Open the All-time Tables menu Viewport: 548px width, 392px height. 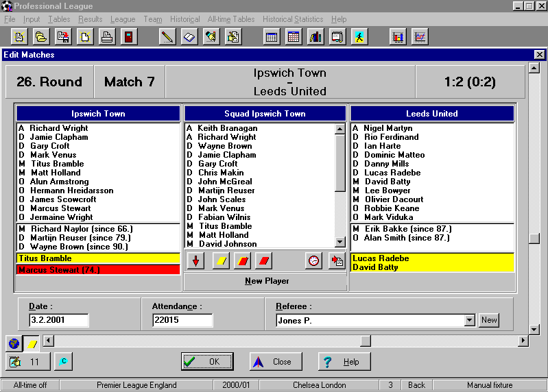231,19
